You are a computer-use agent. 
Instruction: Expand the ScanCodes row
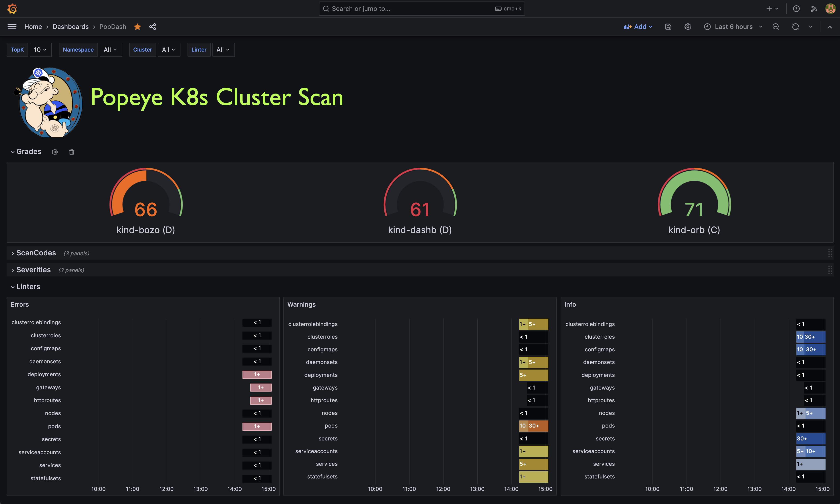pos(36,253)
